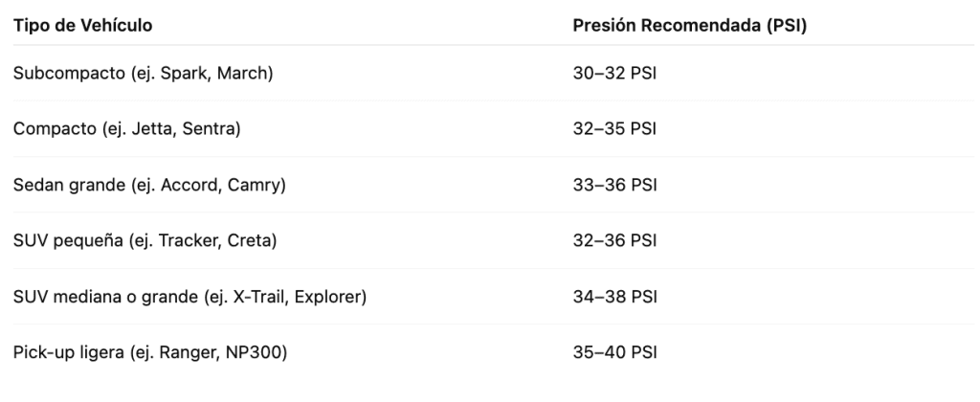Click the word "March" in the table
Image resolution: width=980 pixels, height=402 pixels.
[242, 73]
